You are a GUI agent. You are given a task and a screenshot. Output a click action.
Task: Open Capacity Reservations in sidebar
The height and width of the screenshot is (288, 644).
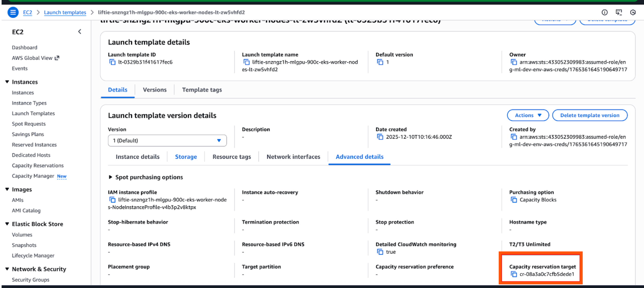coord(38,165)
